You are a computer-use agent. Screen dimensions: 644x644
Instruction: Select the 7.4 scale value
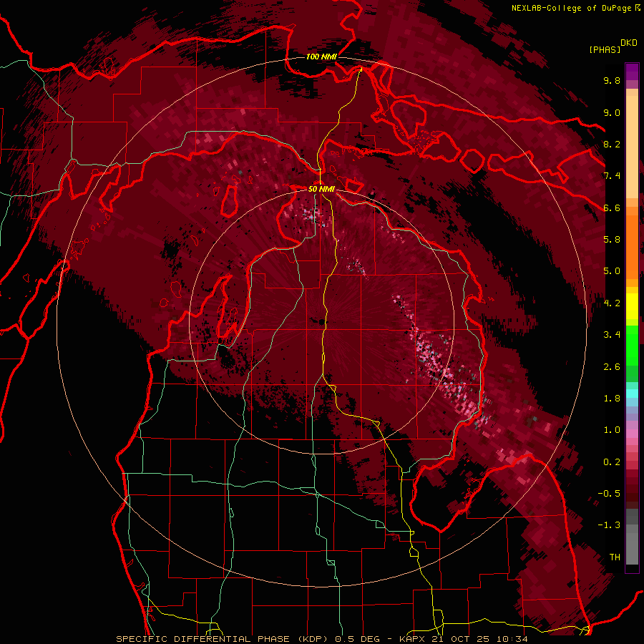click(612, 176)
